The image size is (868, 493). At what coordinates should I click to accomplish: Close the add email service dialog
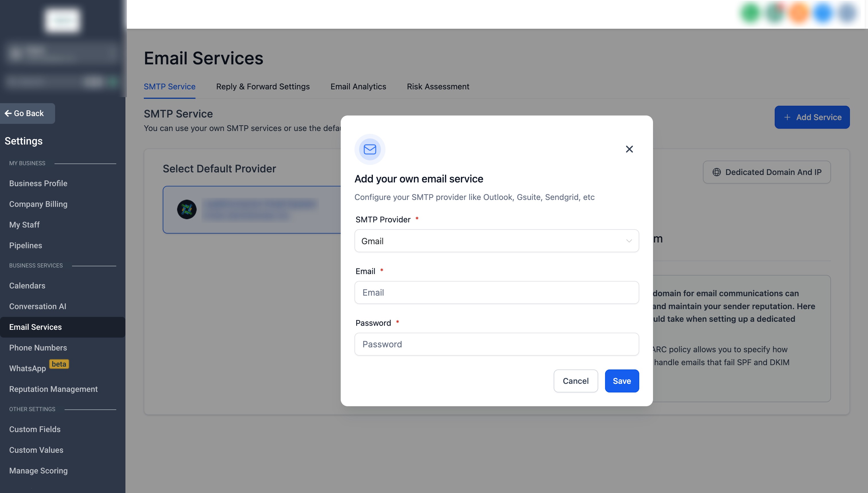point(629,149)
